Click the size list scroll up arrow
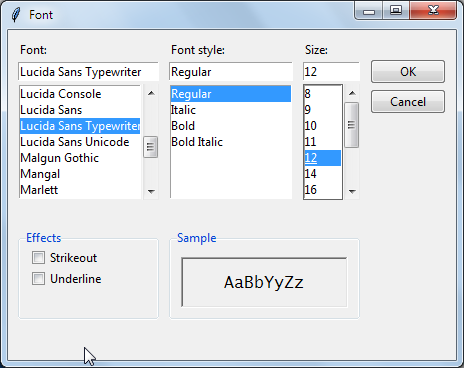The width and height of the screenshot is (464, 368). click(352, 93)
